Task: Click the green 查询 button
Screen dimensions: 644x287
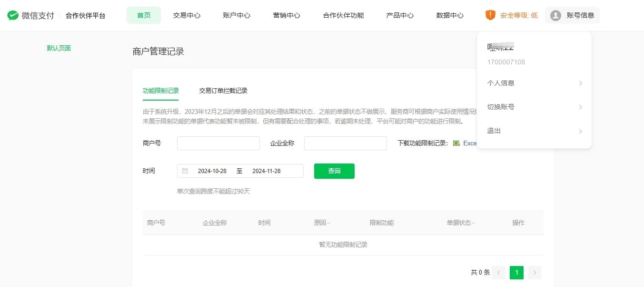Action: (334, 171)
